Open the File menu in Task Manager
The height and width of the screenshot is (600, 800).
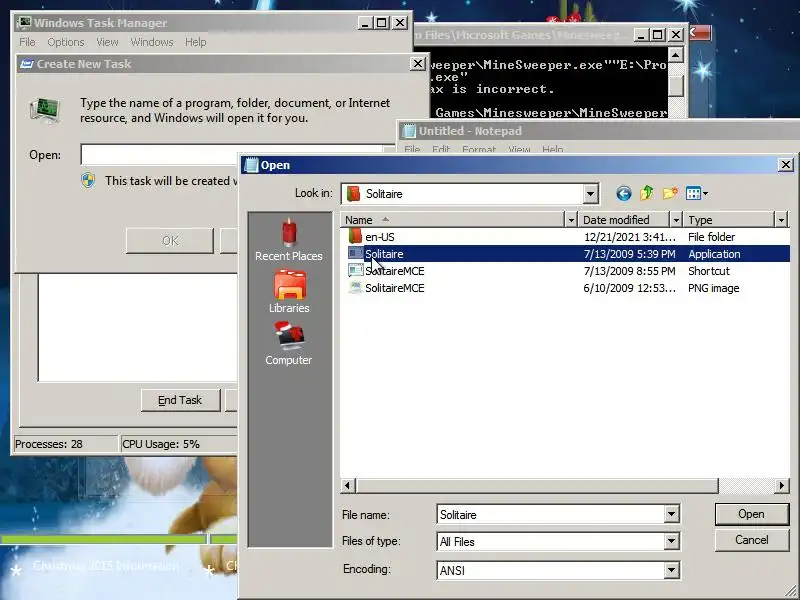(x=27, y=42)
